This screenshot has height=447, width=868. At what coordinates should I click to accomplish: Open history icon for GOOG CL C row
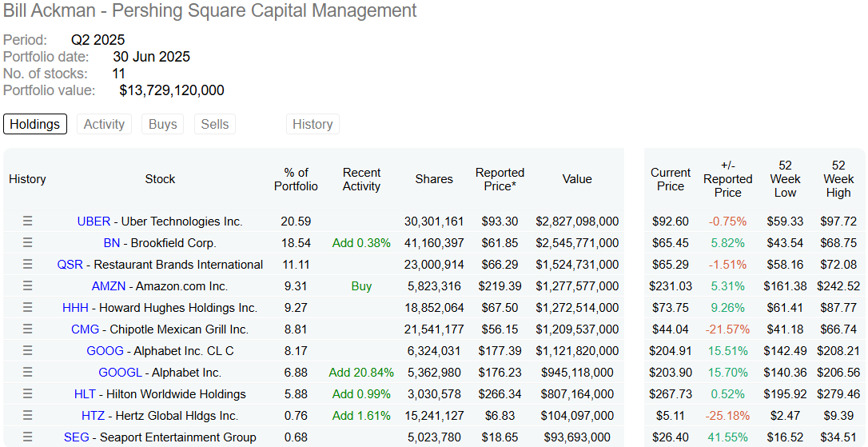click(x=27, y=350)
